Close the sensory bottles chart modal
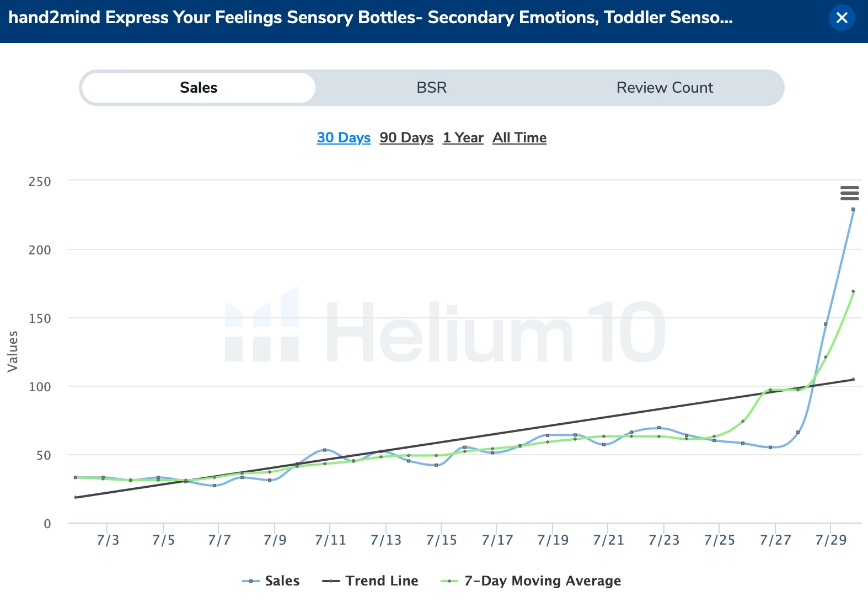The width and height of the screenshot is (868, 607). (x=842, y=18)
